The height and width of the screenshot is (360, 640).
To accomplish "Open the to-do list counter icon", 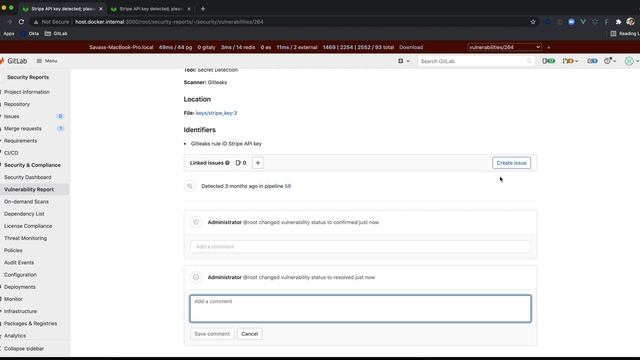I will click(x=592, y=61).
